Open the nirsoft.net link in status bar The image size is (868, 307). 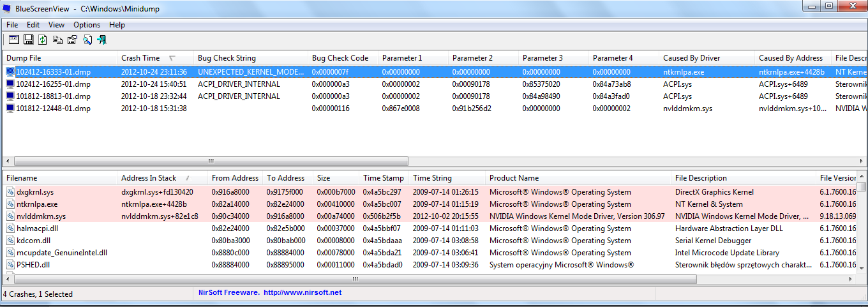coord(303,292)
